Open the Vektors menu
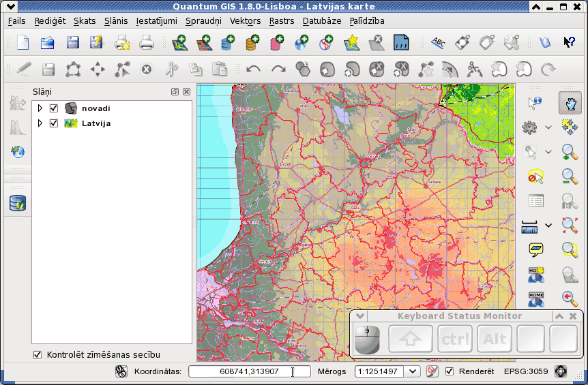588x385 pixels. (x=246, y=21)
